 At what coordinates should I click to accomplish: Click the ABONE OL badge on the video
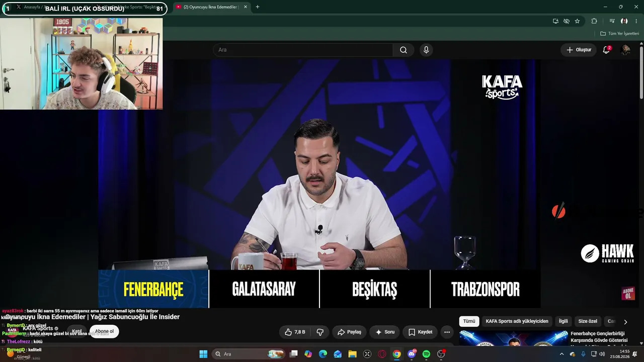pyautogui.click(x=628, y=294)
